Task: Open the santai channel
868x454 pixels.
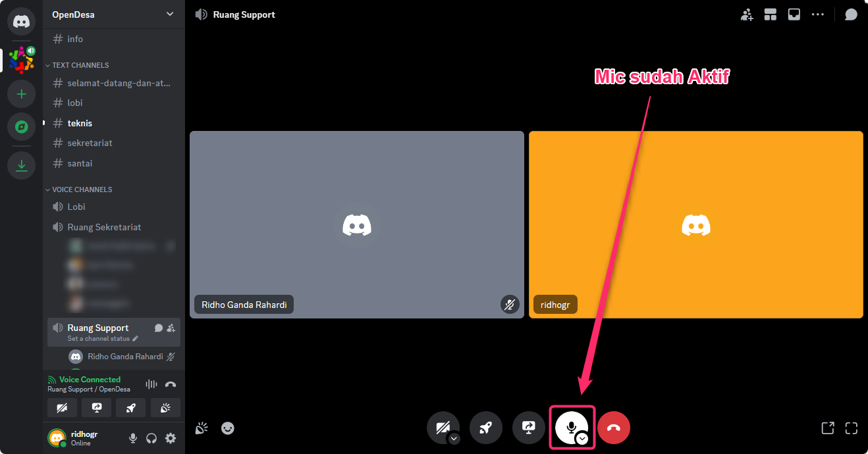Action: click(114, 163)
